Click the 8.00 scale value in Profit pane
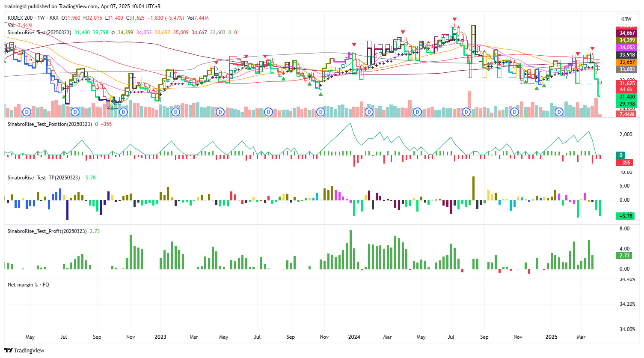 click(624, 229)
